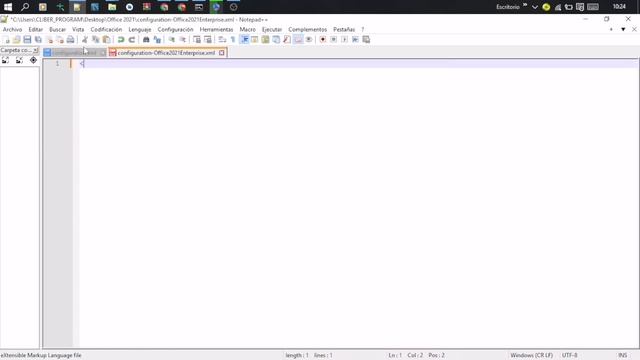Screen dimensions: 640x360
Task: Expand all folders in workspace panel
Action: [x=5, y=60]
